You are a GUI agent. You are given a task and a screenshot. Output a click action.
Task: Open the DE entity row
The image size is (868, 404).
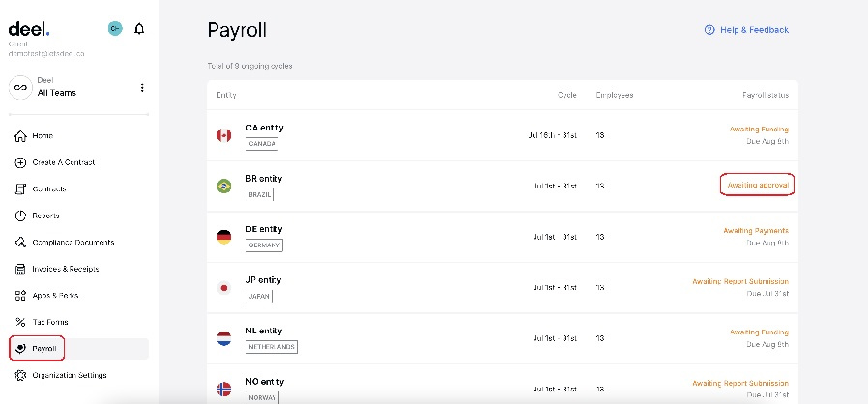(503, 238)
